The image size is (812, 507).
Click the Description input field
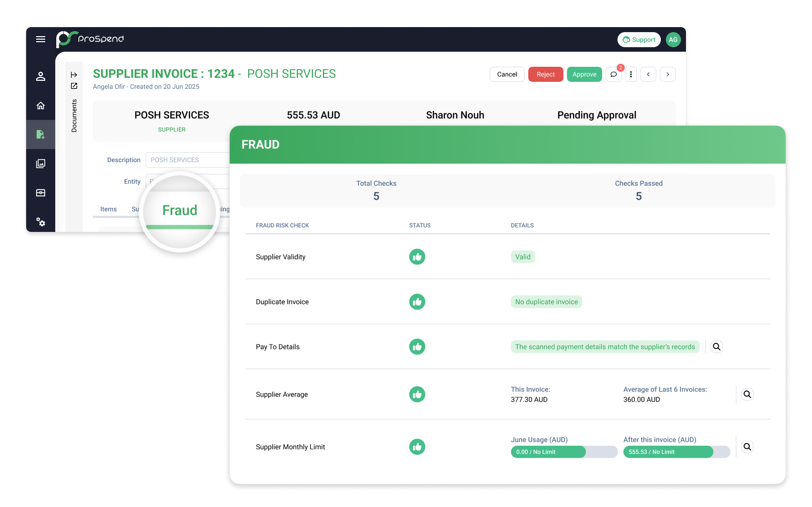(x=187, y=160)
